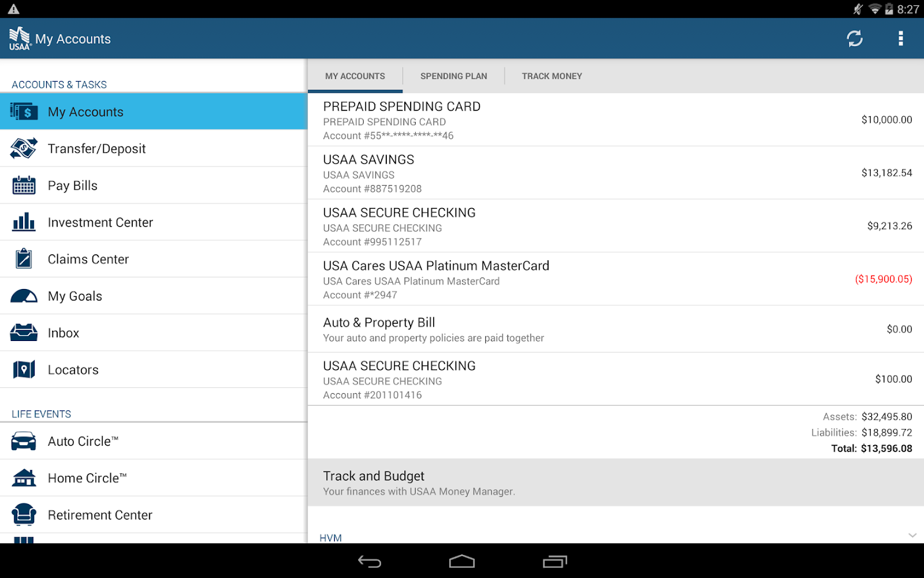The image size is (924, 578).
Task: Tap the $9,213.26 checking balance
Action: pos(889,226)
